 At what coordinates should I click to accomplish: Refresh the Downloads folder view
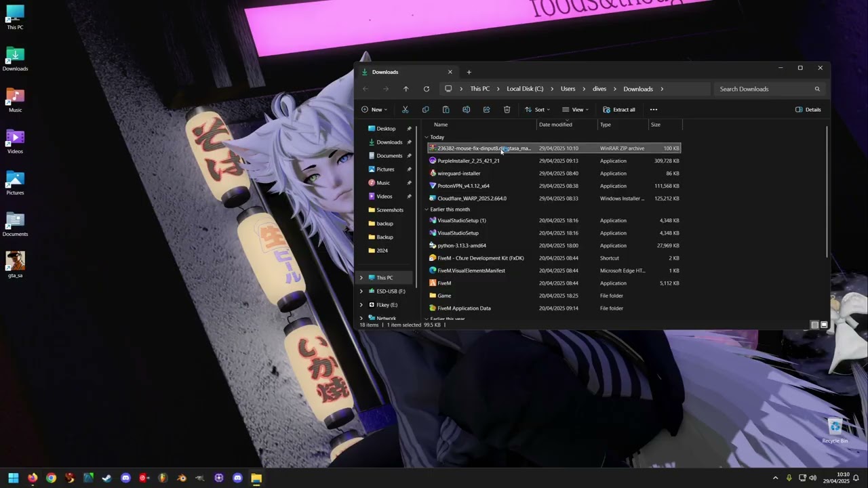tap(426, 89)
